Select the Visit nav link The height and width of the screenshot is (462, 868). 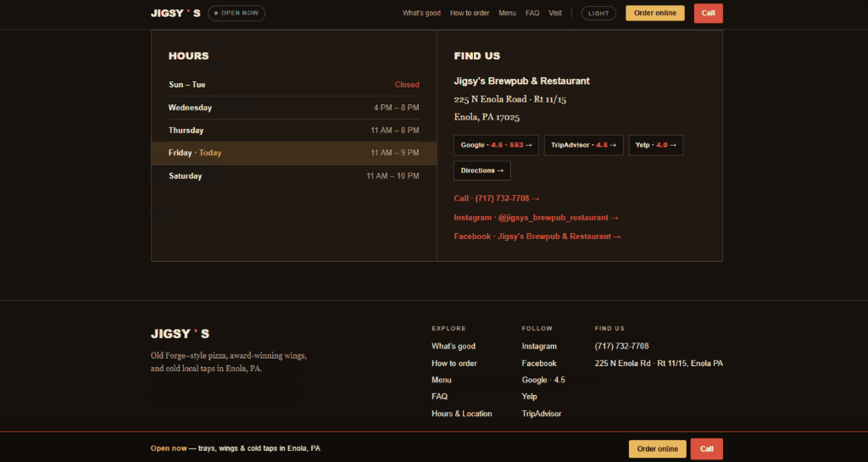[555, 14]
